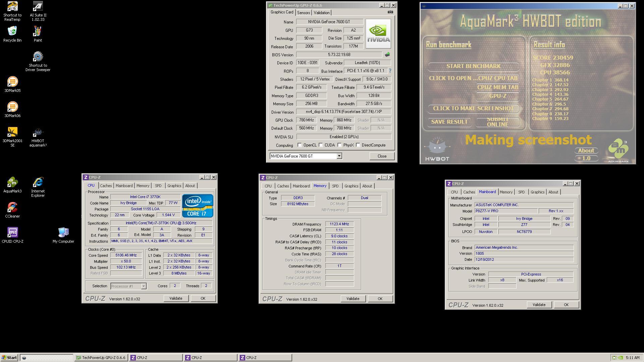Click the NVIDIA logo in GPU-Z

(x=378, y=34)
